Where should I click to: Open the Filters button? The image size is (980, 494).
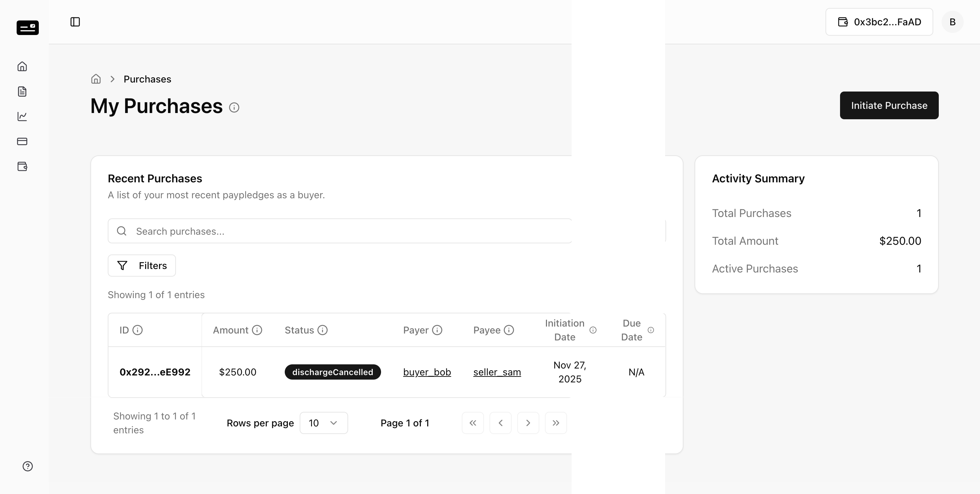point(142,266)
